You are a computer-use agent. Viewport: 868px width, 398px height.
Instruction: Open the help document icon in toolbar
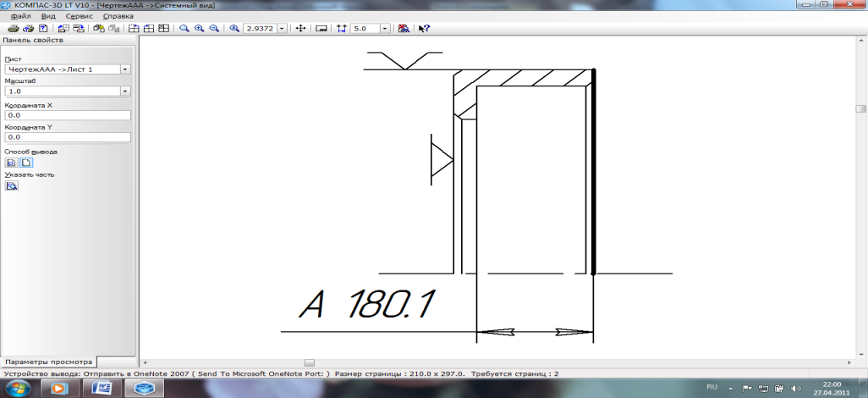[42, 28]
